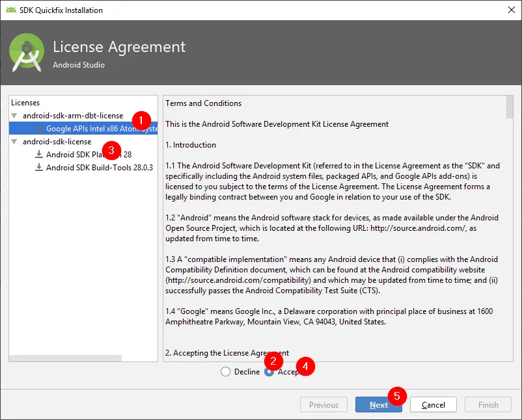Collapse the android-sdk-arm-dbt-license tree node
Viewport: 522px width, 420px height.
(14, 116)
